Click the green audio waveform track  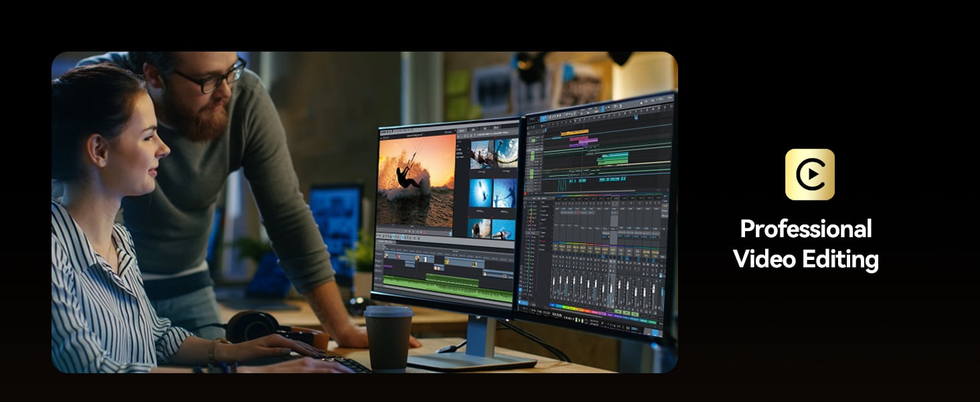[448, 289]
